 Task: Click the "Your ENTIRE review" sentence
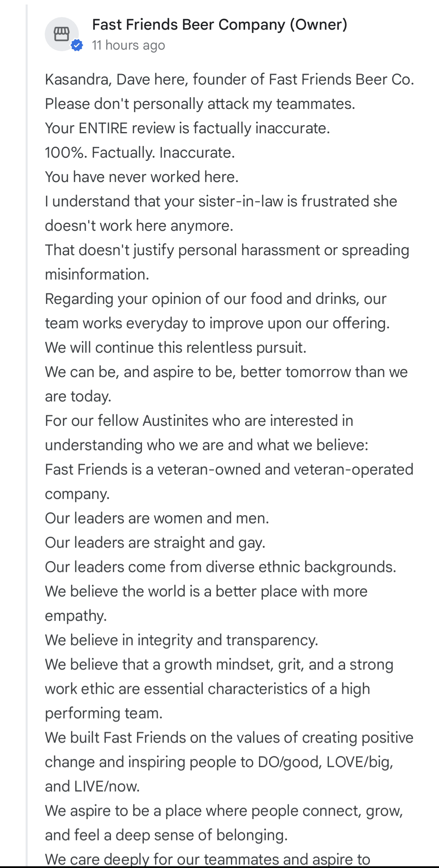point(187,128)
